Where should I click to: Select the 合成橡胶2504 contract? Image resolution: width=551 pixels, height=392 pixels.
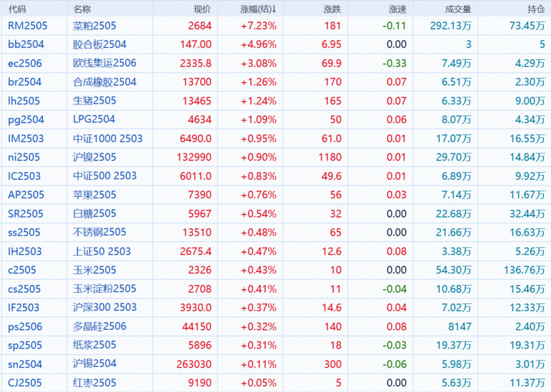(104, 82)
